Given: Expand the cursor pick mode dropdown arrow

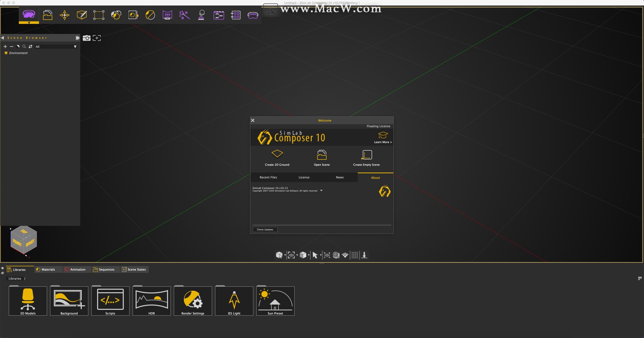Looking at the screenshot, I should pos(321,256).
